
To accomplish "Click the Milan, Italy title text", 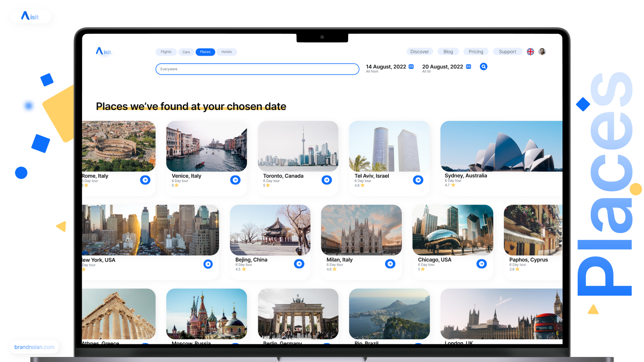I will [339, 260].
